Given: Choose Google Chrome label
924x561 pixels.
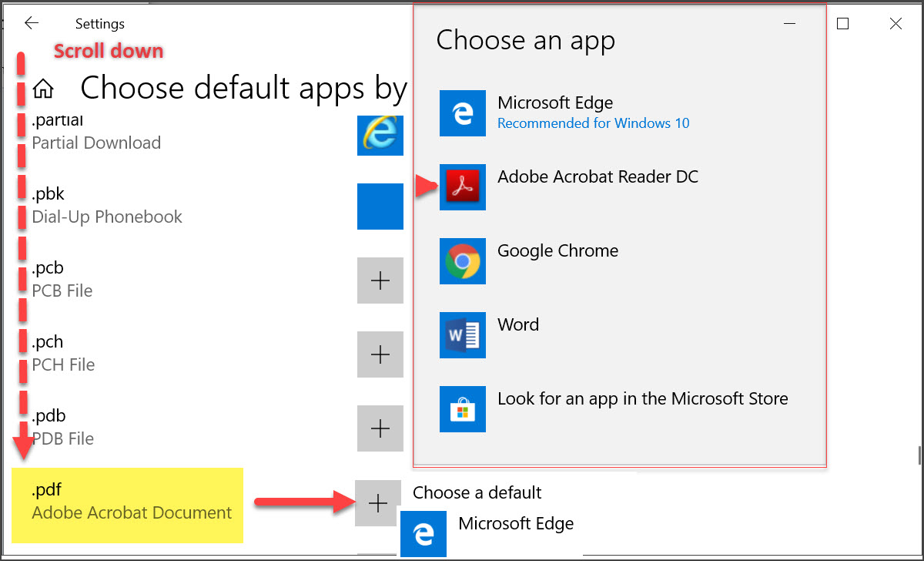Looking at the screenshot, I should (x=558, y=251).
